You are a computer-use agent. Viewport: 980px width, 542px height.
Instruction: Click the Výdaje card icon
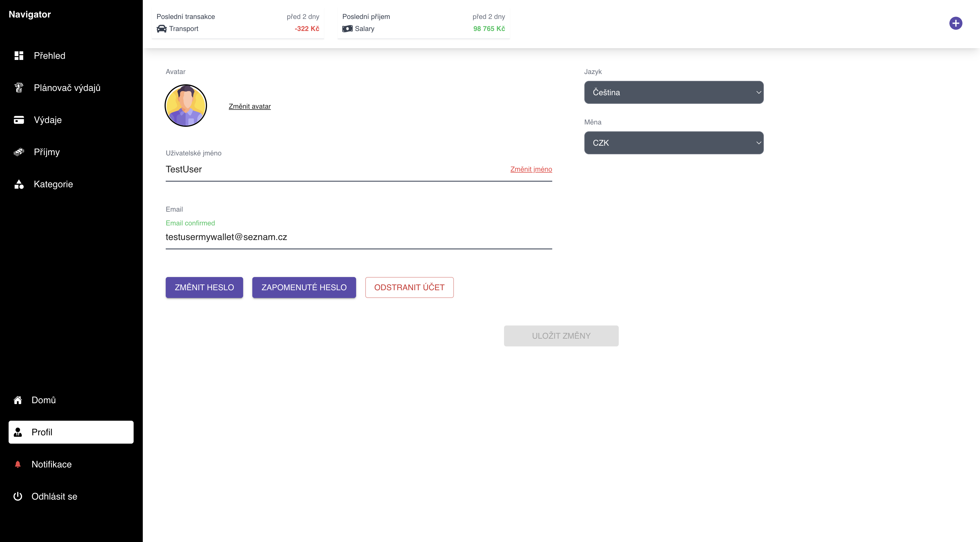pos(19,120)
